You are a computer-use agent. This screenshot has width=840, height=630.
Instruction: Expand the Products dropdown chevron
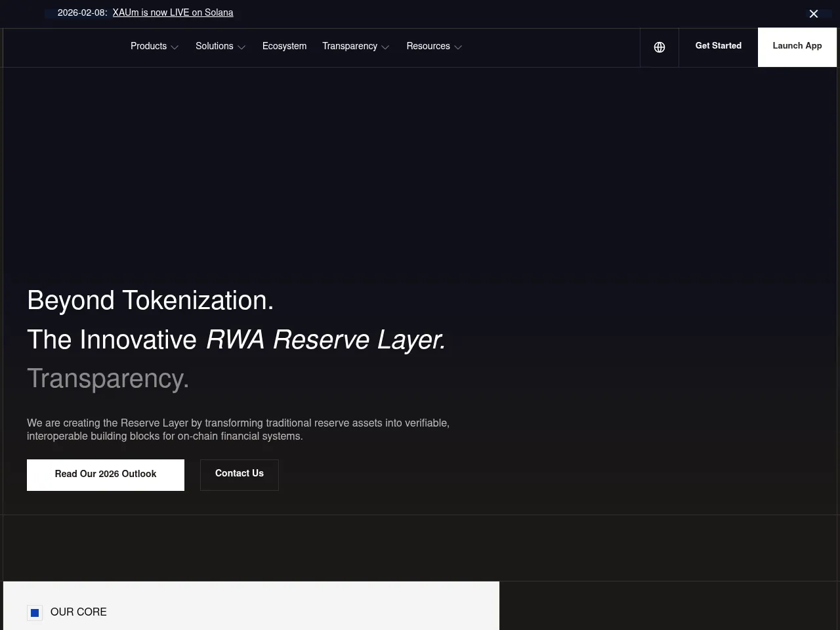175,47
